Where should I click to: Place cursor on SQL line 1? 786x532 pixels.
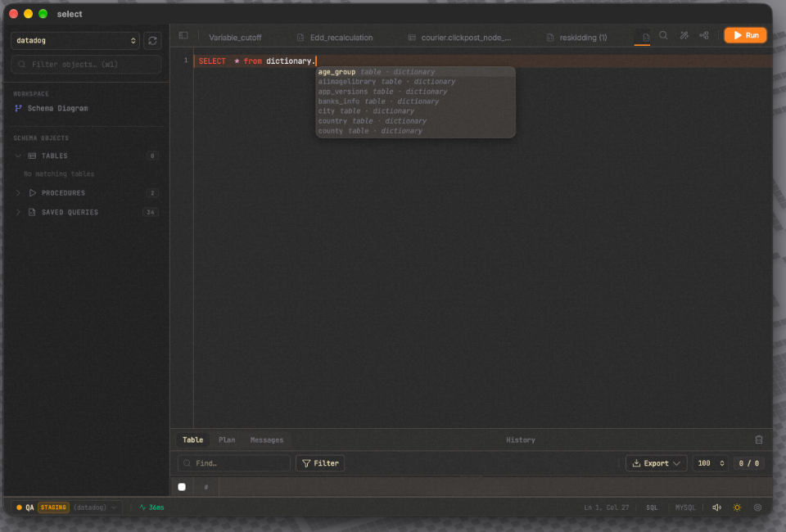(482, 61)
